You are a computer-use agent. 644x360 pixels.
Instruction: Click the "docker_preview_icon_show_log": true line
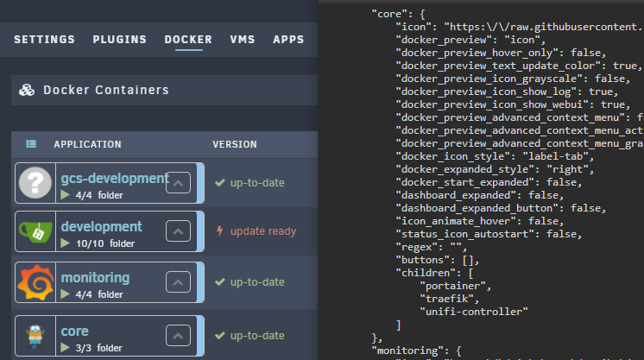pos(507,92)
